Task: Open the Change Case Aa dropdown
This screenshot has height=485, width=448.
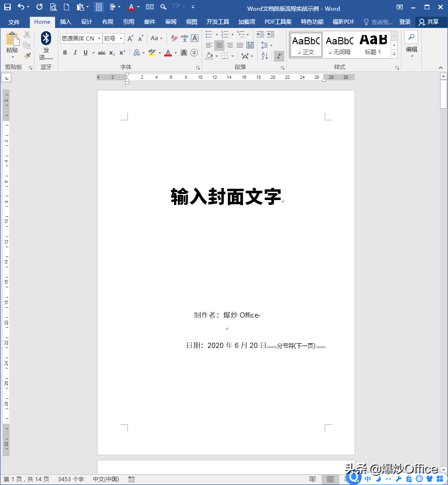Action: 157,38
